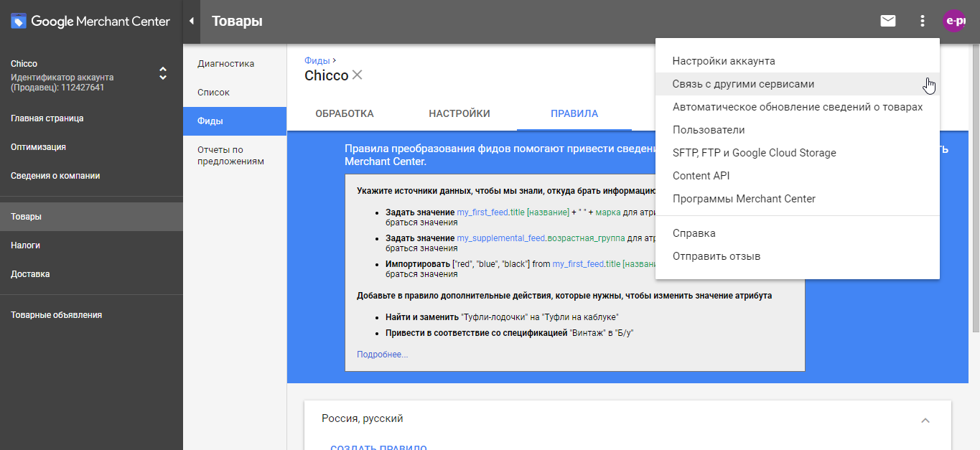980x450 pixels.
Task: Click the Фиды breadcrumb link
Action: pos(317,61)
